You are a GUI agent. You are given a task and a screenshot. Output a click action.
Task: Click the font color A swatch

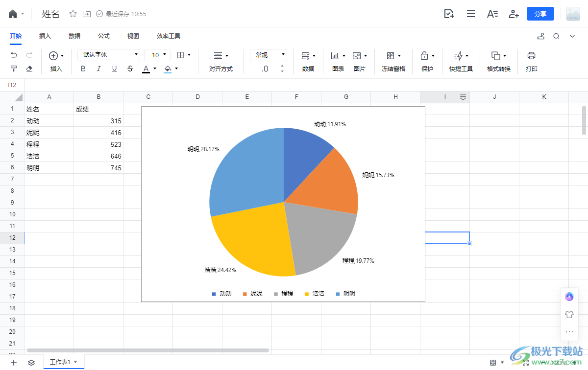coord(146,69)
